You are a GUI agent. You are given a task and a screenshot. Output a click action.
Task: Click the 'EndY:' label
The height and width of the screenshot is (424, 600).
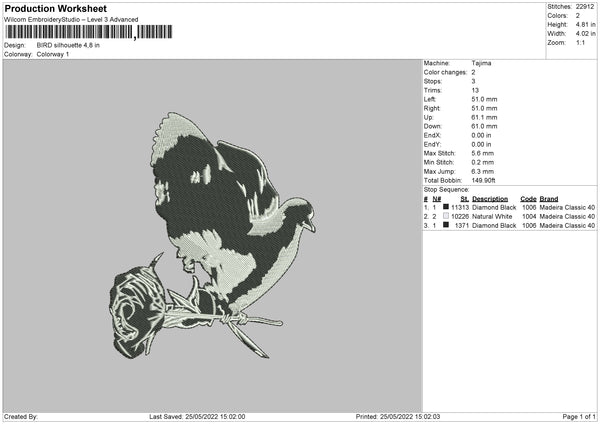tap(432, 144)
